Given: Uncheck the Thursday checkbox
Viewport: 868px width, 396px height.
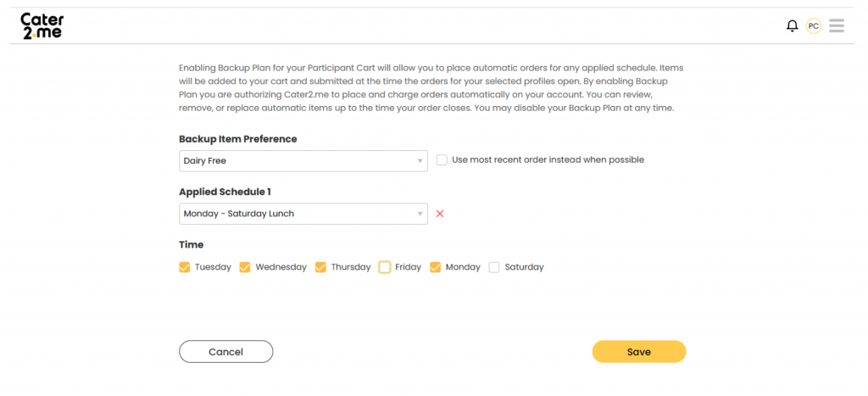Looking at the screenshot, I should pos(320,267).
